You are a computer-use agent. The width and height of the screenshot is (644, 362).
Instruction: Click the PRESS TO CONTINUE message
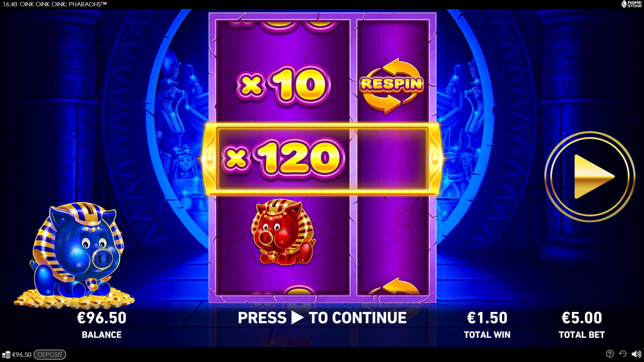[x=322, y=318]
